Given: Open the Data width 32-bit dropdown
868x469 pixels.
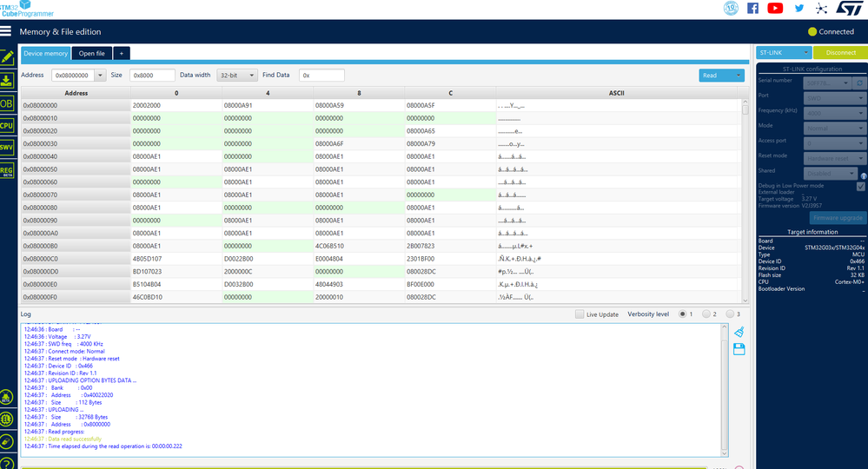Looking at the screenshot, I should click(x=237, y=76).
